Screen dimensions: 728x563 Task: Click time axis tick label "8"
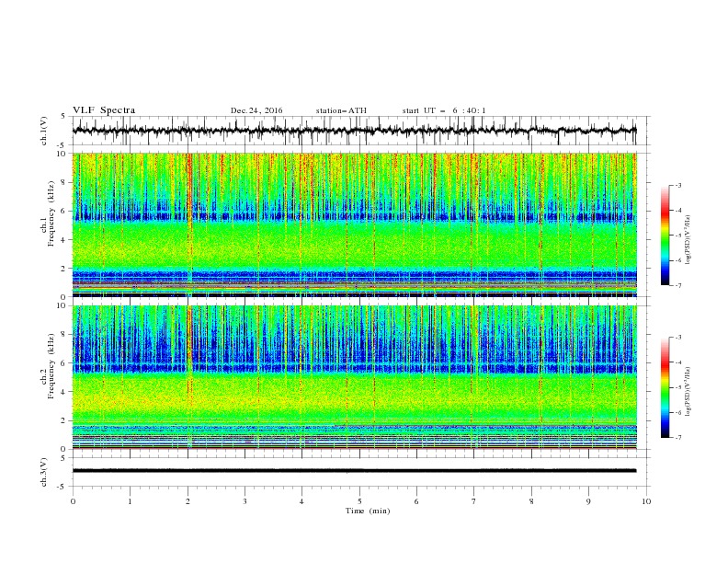(x=531, y=501)
